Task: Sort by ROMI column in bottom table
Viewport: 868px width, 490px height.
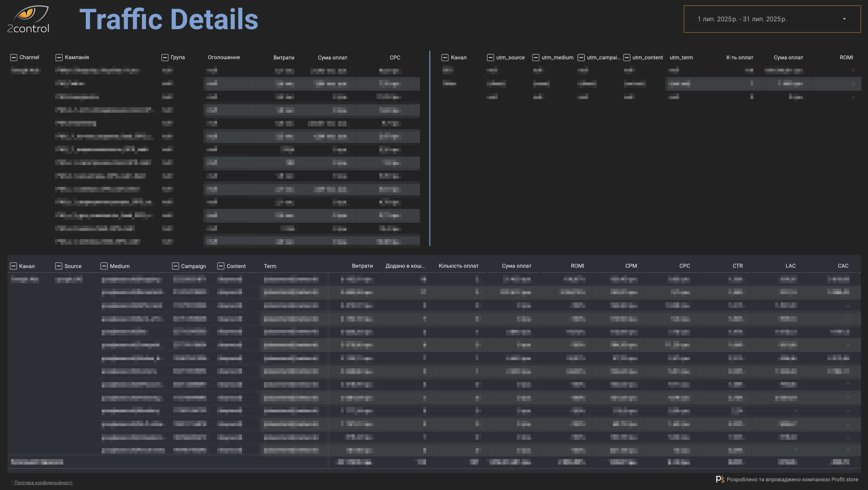Action: coord(577,266)
